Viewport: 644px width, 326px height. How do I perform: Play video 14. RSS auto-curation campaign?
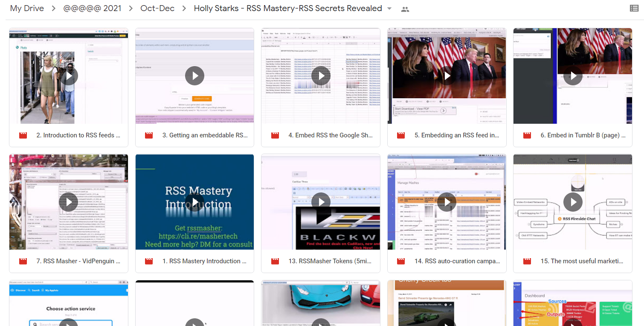447,202
